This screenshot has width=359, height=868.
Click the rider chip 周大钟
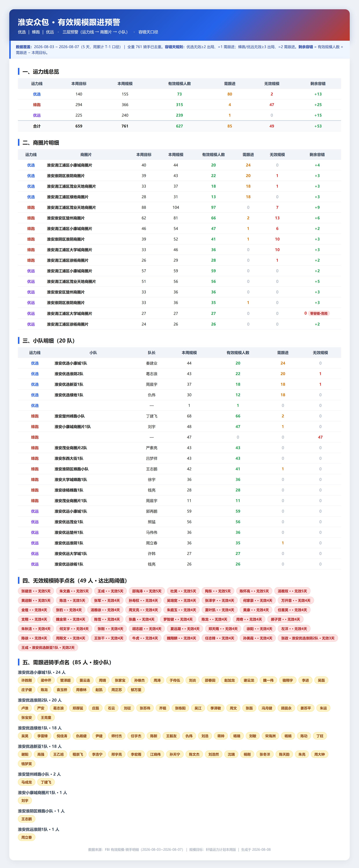[320, 754]
